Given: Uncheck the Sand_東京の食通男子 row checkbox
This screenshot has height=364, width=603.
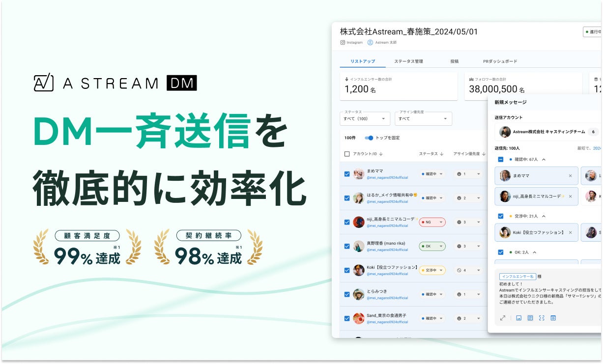Looking at the screenshot, I should click(347, 318).
